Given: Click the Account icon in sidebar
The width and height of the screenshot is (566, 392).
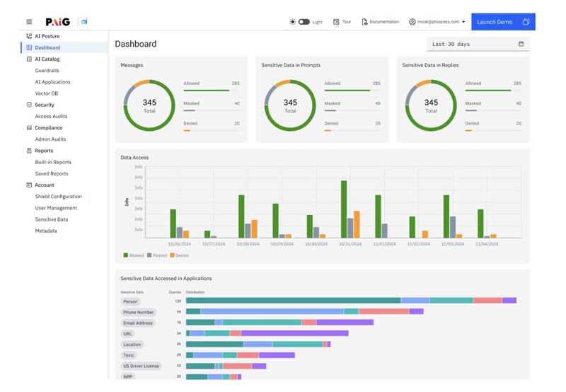Looking at the screenshot, I should tap(29, 185).
